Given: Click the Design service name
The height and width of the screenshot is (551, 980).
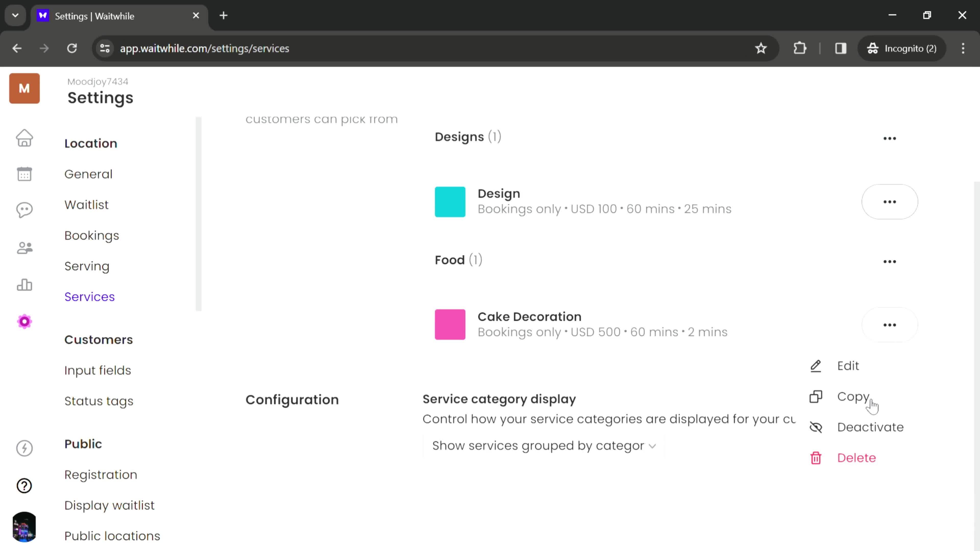Looking at the screenshot, I should point(499,194).
